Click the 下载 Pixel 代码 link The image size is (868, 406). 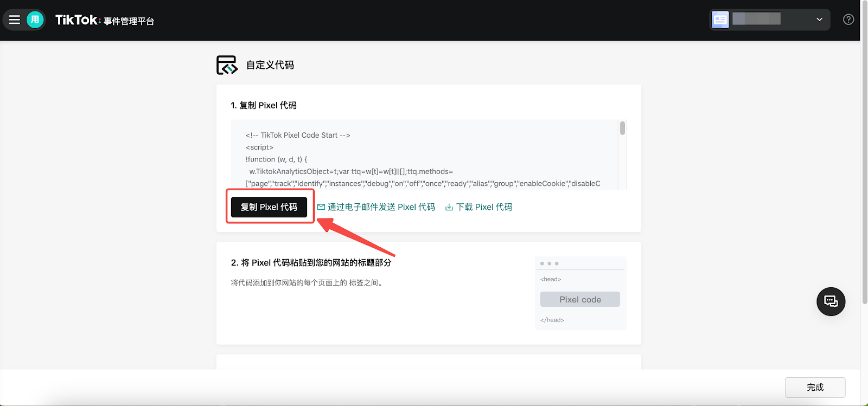(478, 207)
